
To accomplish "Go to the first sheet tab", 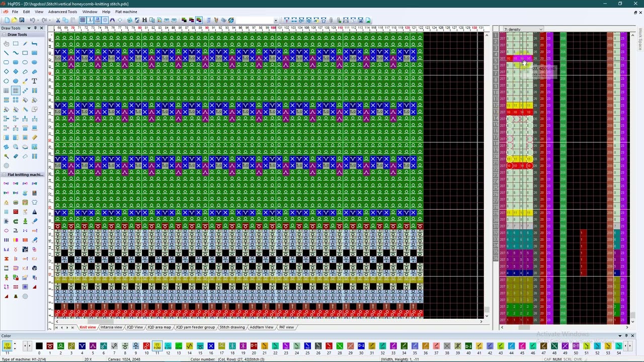I will (x=56, y=327).
